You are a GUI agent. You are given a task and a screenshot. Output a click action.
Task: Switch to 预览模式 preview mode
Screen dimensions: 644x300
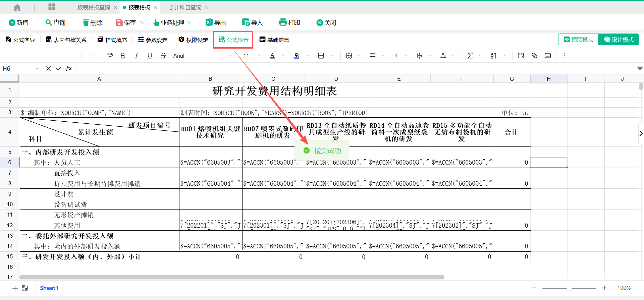pyautogui.click(x=578, y=40)
